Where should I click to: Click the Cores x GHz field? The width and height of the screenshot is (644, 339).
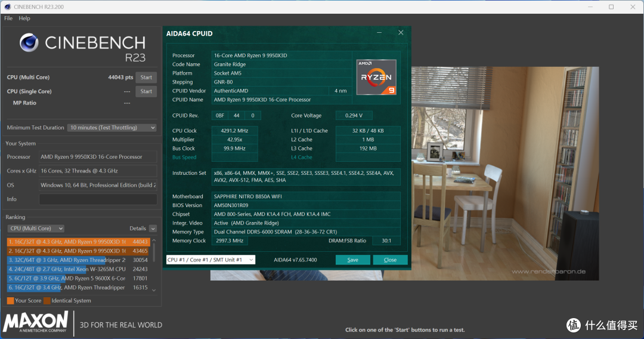98,171
